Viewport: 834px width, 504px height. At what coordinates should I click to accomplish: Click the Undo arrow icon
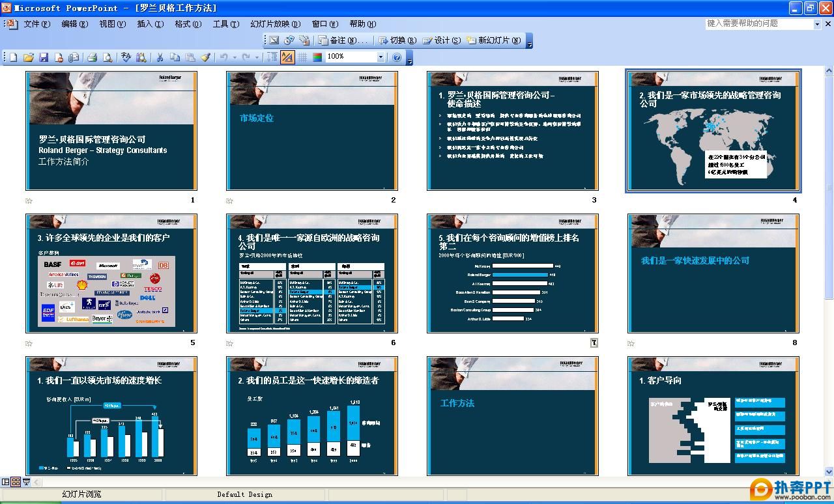click(x=223, y=57)
